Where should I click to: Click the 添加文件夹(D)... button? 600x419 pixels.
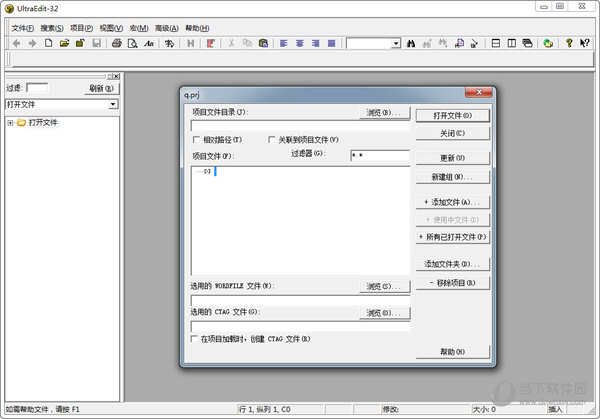pos(453,264)
